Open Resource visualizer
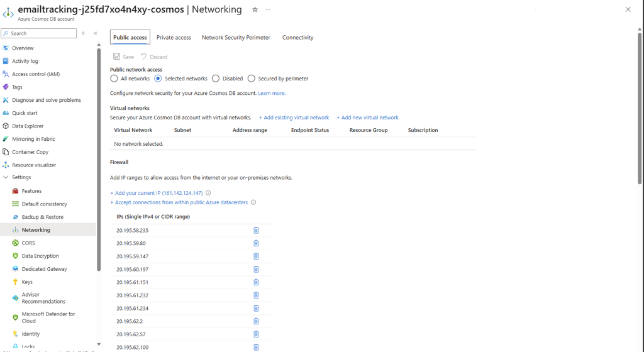 (34, 165)
